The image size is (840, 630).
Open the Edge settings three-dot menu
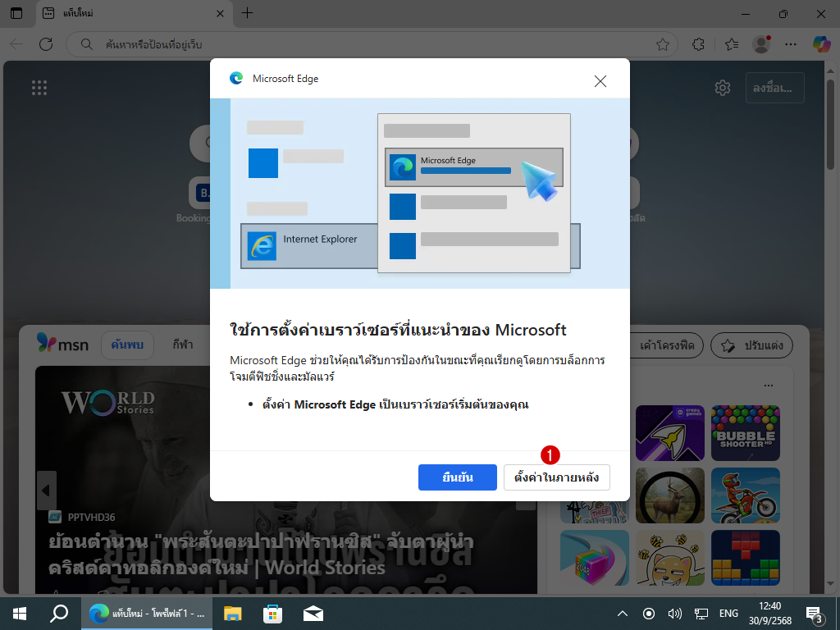click(x=792, y=44)
